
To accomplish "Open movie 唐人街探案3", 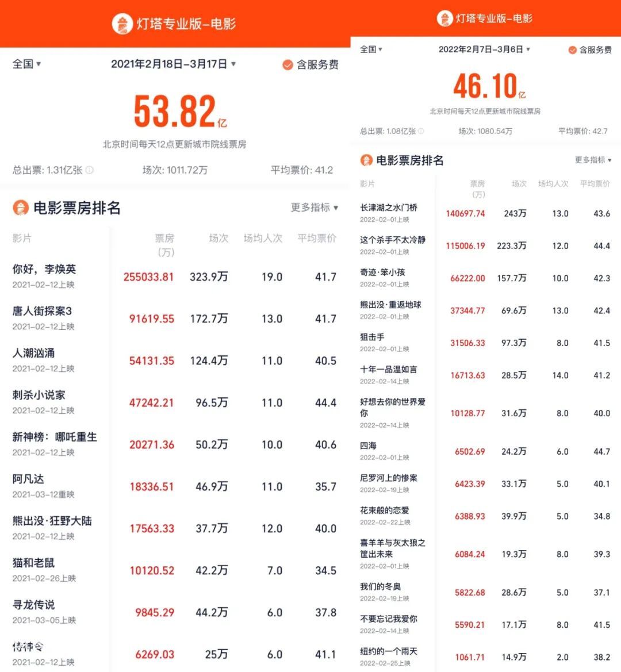I will coord(42,311).
